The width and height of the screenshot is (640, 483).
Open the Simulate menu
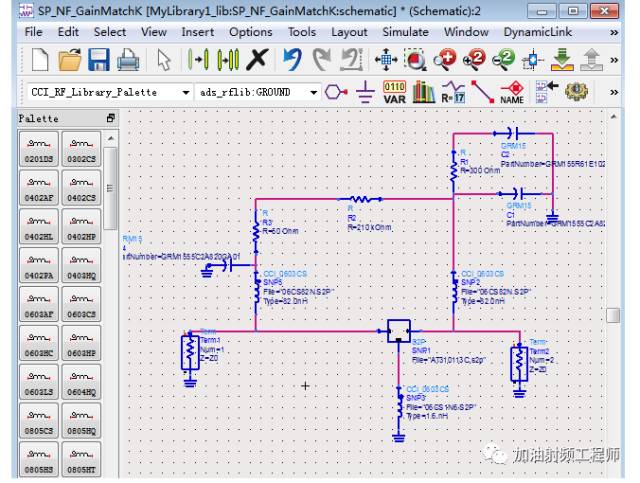405,32
